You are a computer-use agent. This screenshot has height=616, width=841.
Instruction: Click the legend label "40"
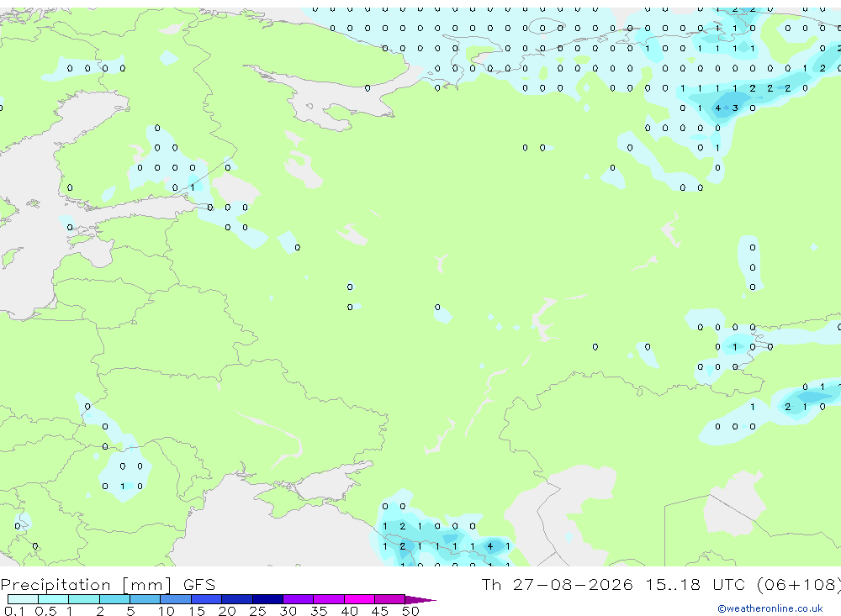point(350,611)
